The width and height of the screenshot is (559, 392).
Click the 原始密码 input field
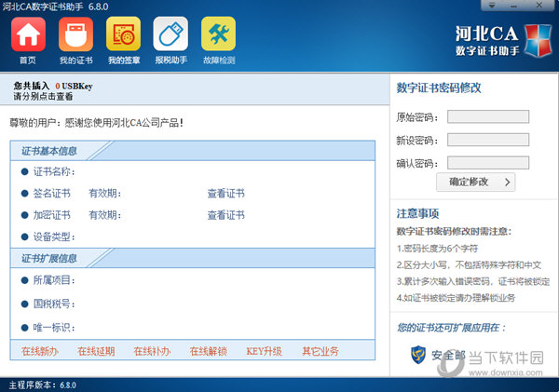tap(488, 117)
